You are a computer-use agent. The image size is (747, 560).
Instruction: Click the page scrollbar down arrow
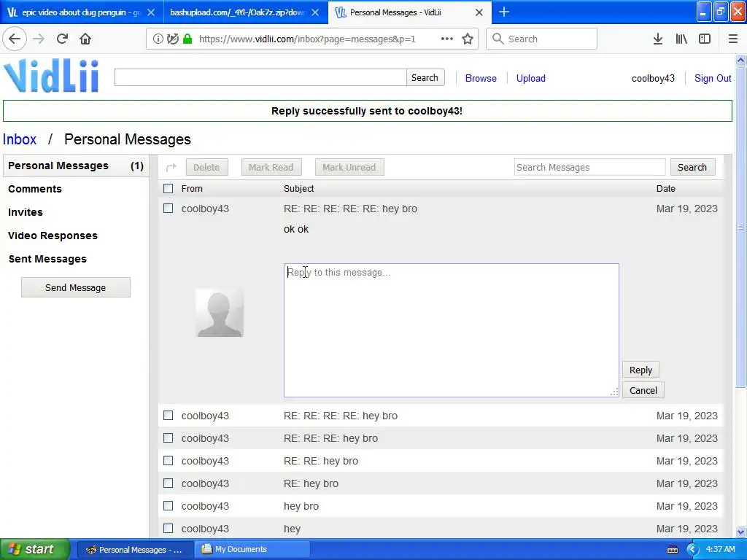(741, 532)
